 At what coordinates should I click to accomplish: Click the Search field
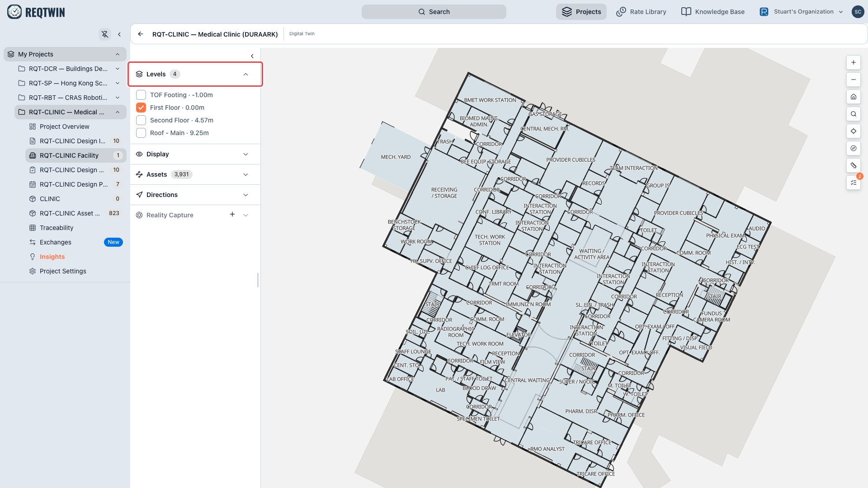click(434, 12)
